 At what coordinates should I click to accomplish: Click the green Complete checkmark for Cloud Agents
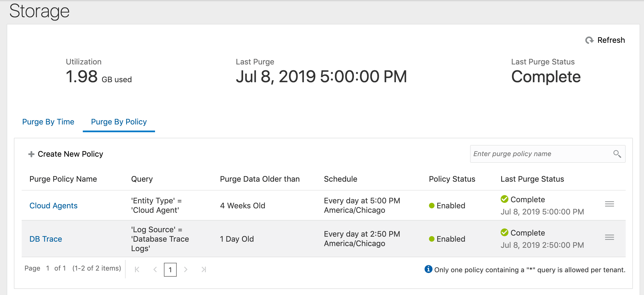point(505,199)
